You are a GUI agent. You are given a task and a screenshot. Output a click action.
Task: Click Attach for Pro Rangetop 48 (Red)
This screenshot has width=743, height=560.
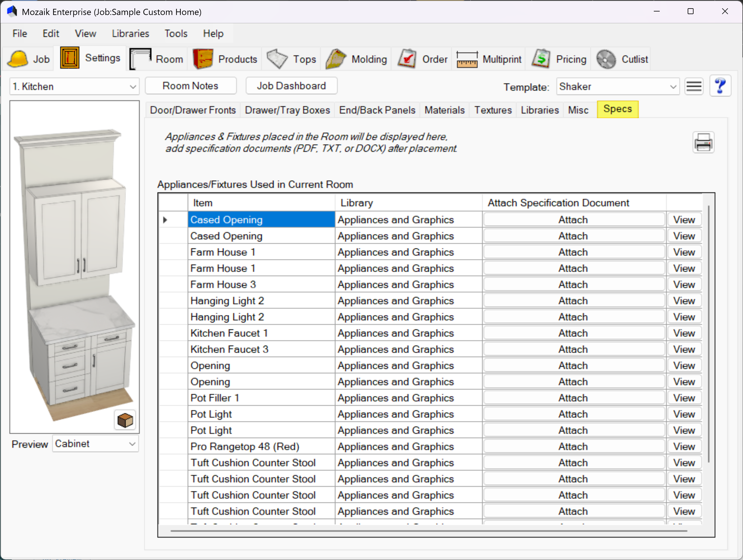(573, 446)
